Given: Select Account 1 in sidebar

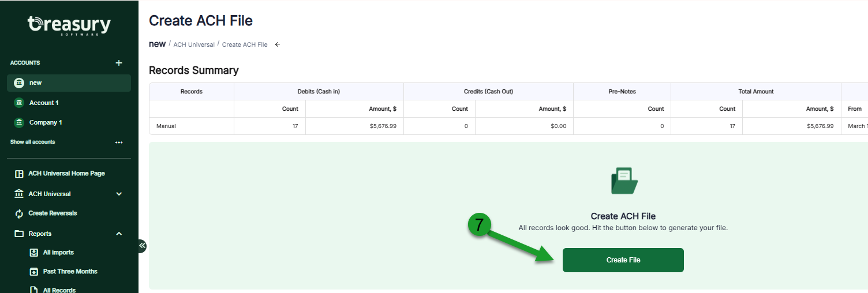Looking at the screenshot, I should pos(44,103).
